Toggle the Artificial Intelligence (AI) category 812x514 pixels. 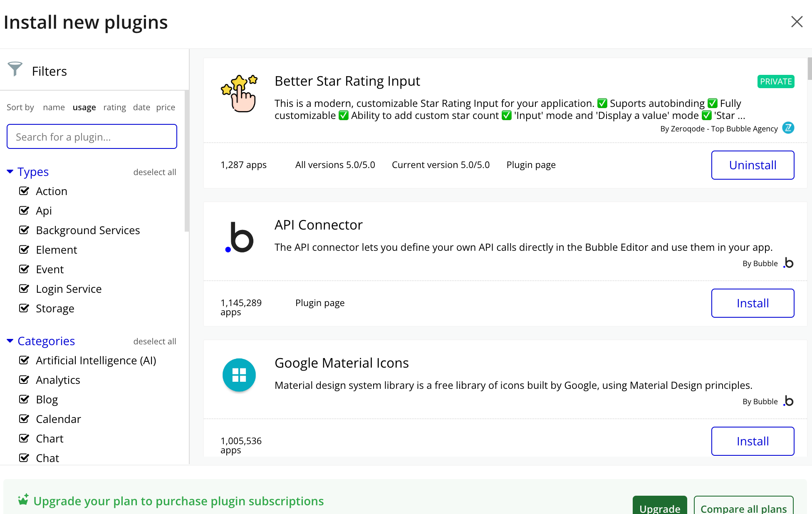coord(24,360)
